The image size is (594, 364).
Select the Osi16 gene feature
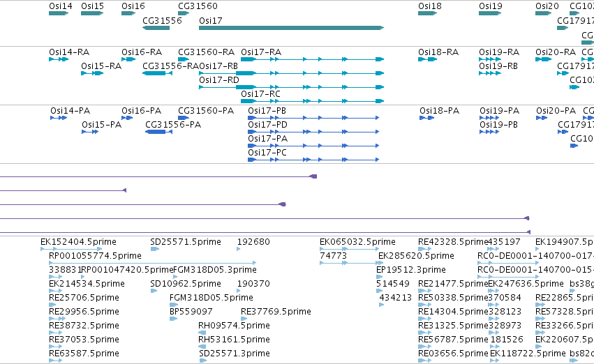[x=128, y=13]
